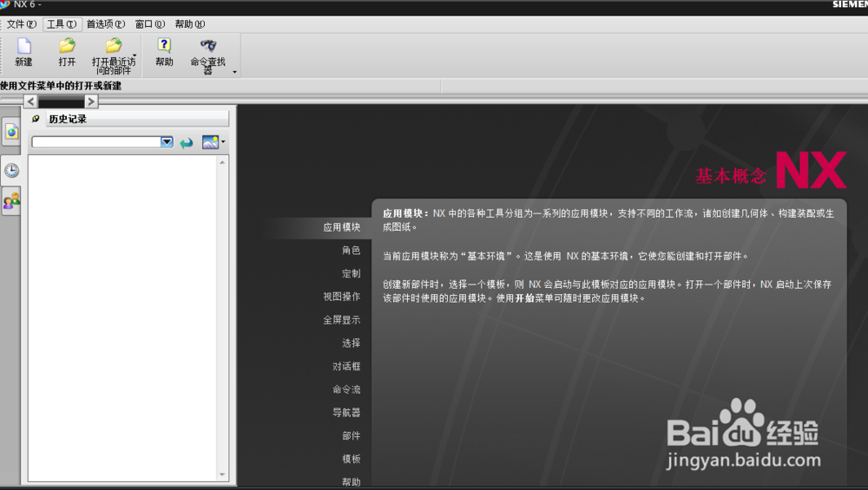This screenshot has height=490, width=868.
Task: Click the left scroll arrow above the panel
Action: coord(30,101)
